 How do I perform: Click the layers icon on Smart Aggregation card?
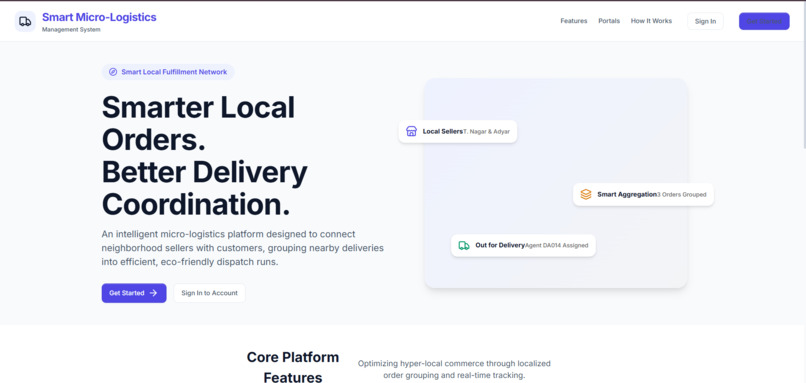[586, 194]
